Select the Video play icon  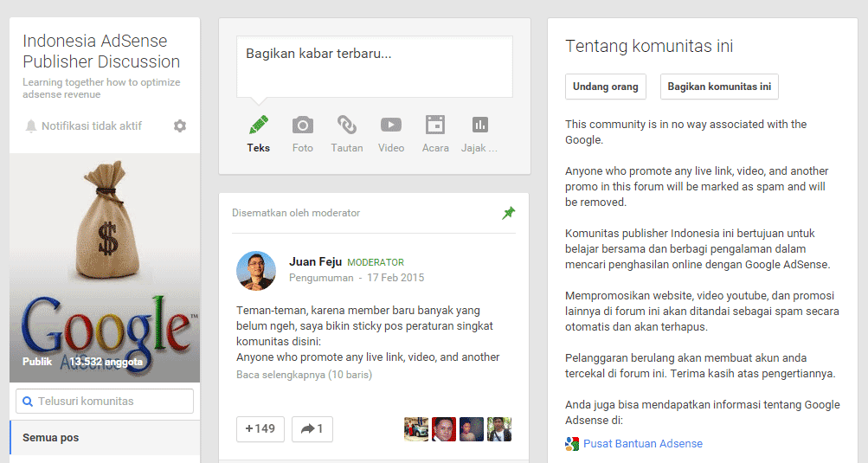[391, 125]
